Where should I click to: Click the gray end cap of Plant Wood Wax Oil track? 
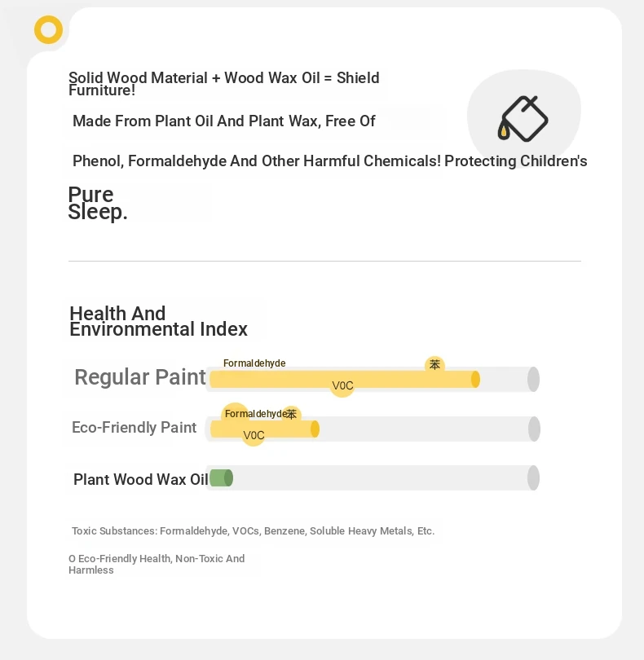(533, 477)
